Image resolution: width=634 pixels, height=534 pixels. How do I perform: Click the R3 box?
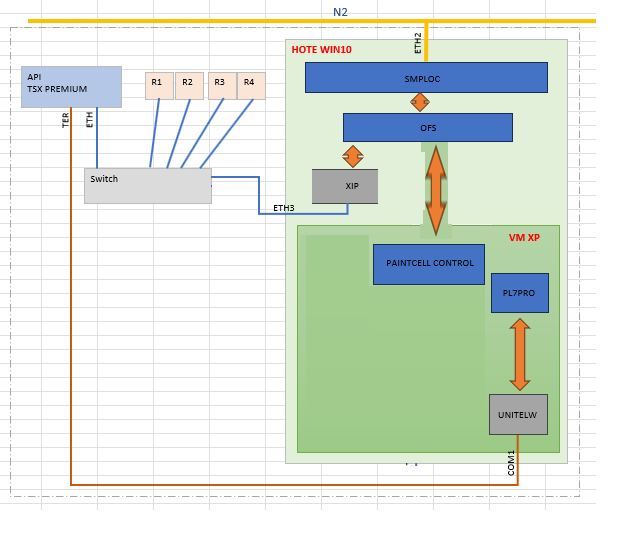(x=222, y=86)
